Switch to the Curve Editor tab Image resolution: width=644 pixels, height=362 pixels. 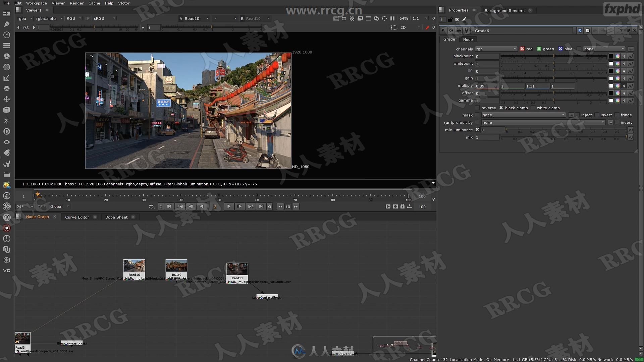tap(77, 217)
